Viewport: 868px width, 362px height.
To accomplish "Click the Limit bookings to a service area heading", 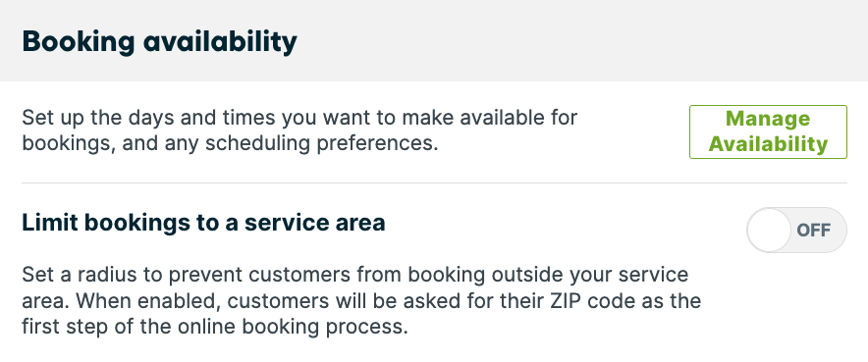I will (x=203, y=223).
